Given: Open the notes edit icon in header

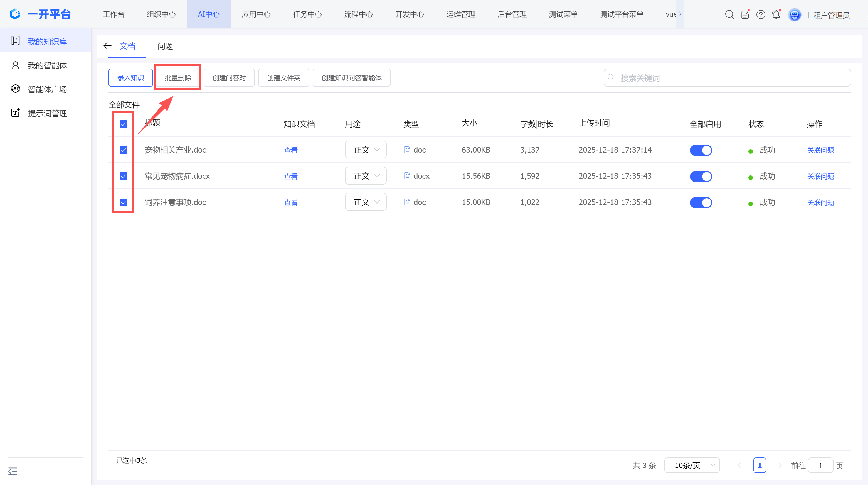Looking at the screenshot, I should click(745, 14).
